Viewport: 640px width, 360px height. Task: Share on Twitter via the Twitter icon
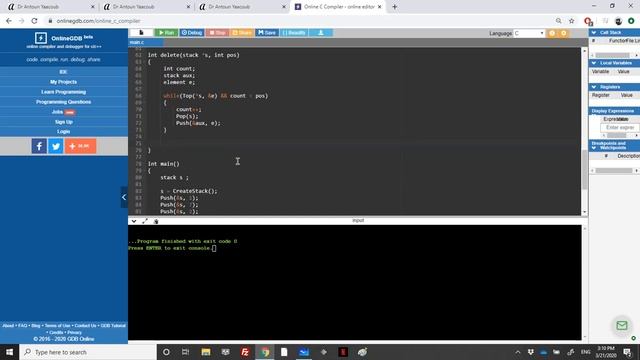[56, 146]
